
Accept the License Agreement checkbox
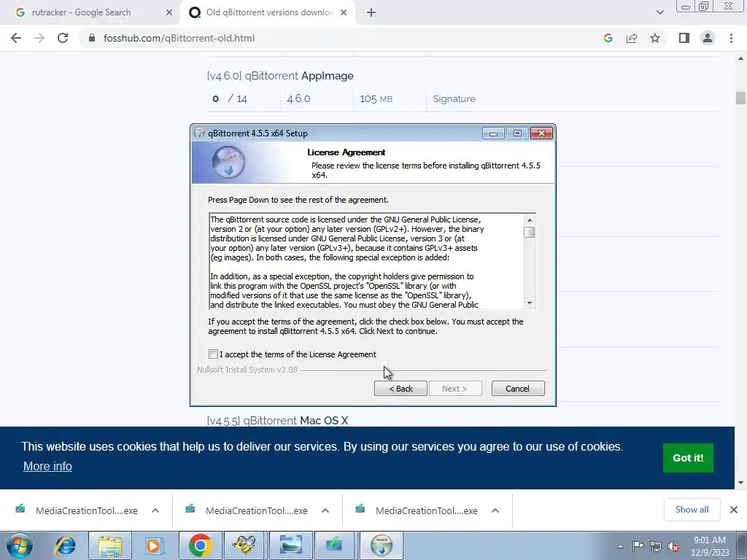tap(213, 354)
